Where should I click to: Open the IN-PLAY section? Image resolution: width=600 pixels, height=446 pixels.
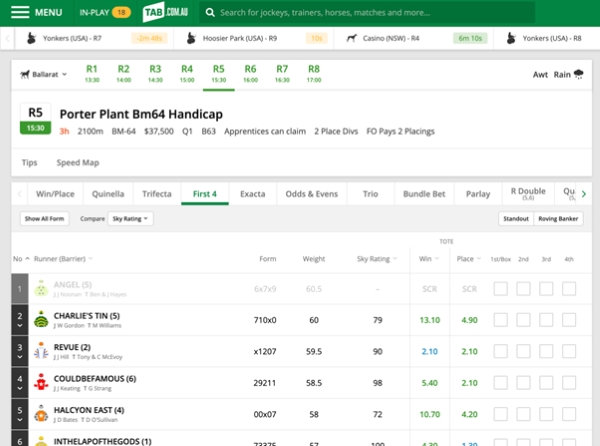[x=105, y=13]
